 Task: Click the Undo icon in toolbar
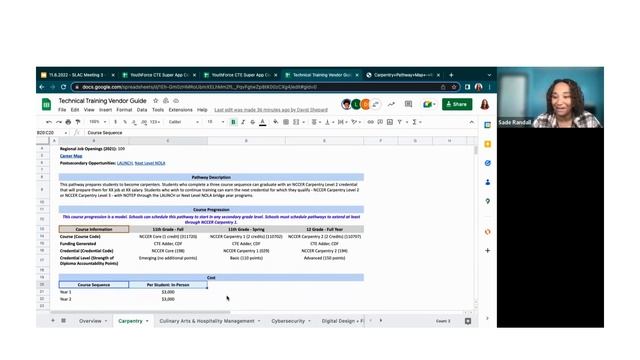pyautogui.click(x=49, y=122)
